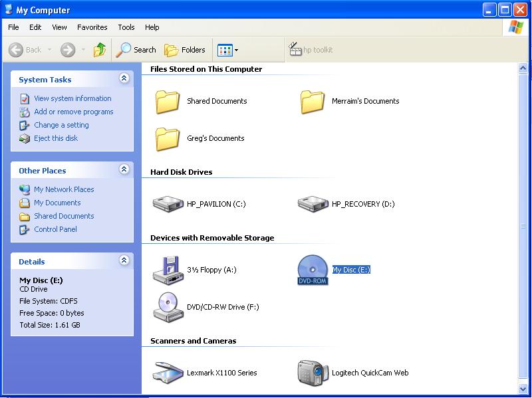Click the scrollbar down arrow
The width and height of the screenshot is (532, 398).
click(x=523, y=389)
